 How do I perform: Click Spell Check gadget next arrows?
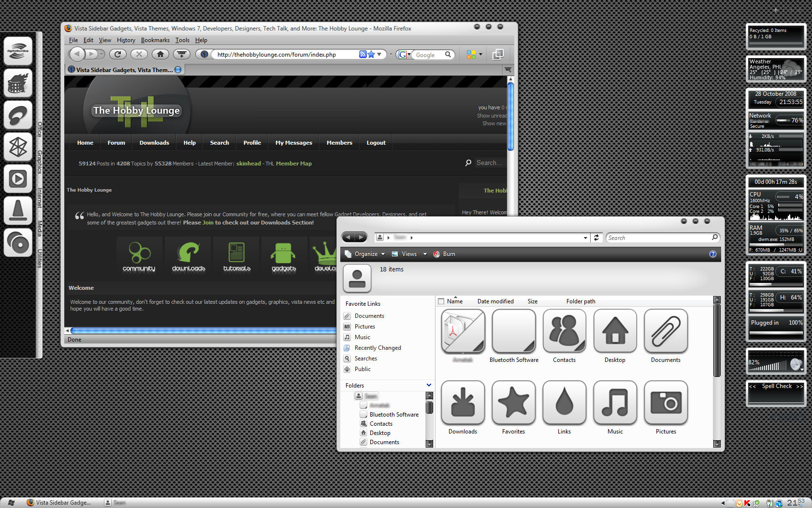(799, 386)
